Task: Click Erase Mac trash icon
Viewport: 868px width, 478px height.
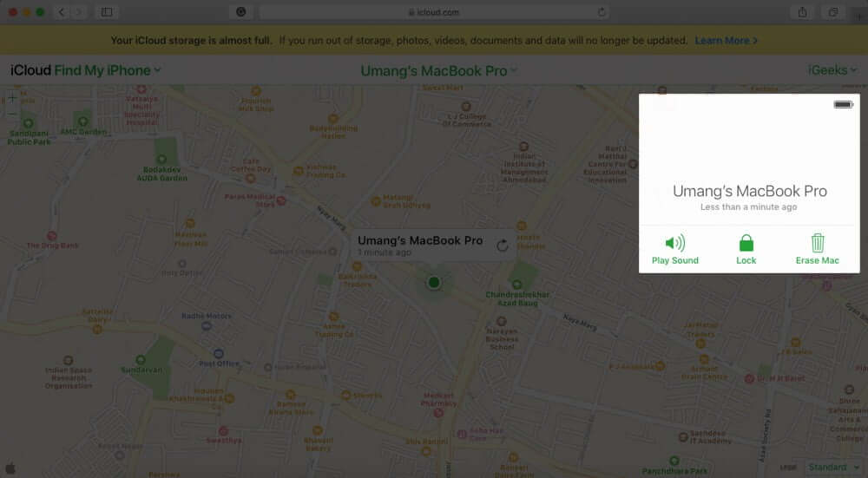Action: pyautogui.click(x=818, y=243)
